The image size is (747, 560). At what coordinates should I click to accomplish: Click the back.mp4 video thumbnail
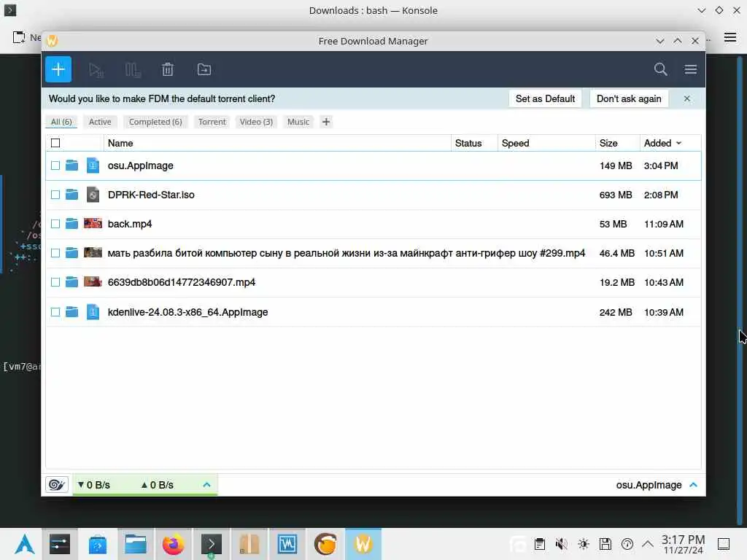coord(93,223)
